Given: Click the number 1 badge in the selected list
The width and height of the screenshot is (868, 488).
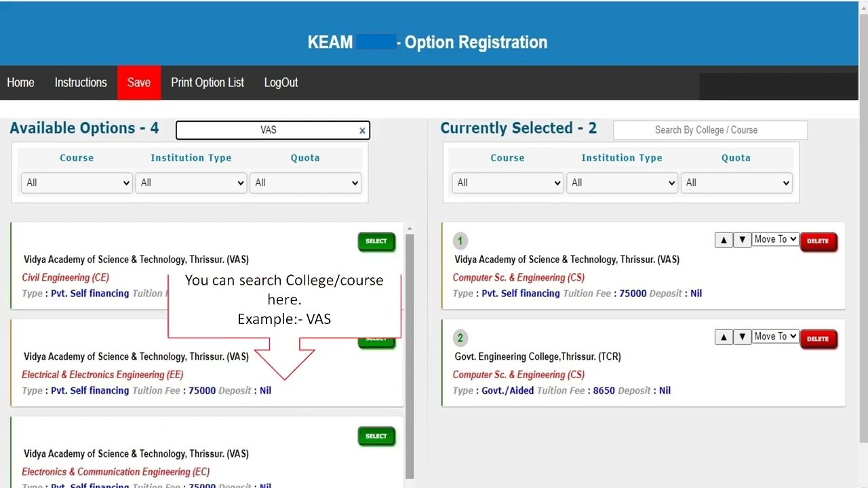Looking at the screenshot, I should coord(460,241).
